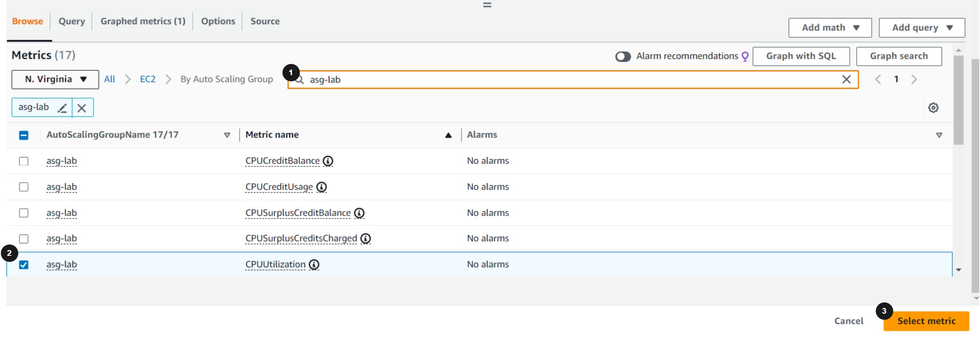
Task: Toggle the Alarm recommendations switch
Action: 623,56
